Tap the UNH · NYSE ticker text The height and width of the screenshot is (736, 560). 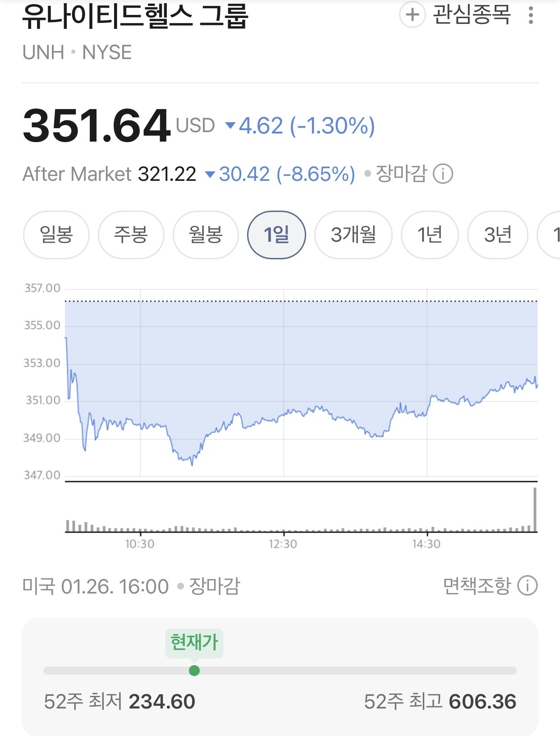[x=77, y=52]
